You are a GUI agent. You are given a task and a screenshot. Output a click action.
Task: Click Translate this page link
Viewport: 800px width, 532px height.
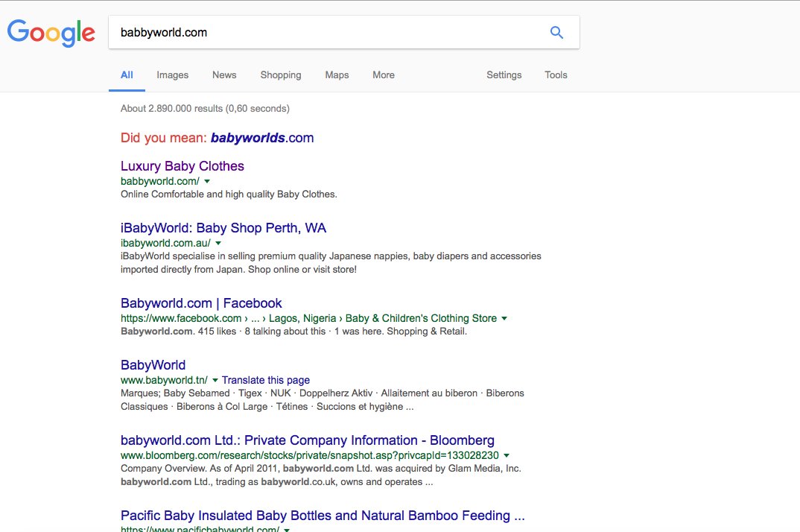266,380
